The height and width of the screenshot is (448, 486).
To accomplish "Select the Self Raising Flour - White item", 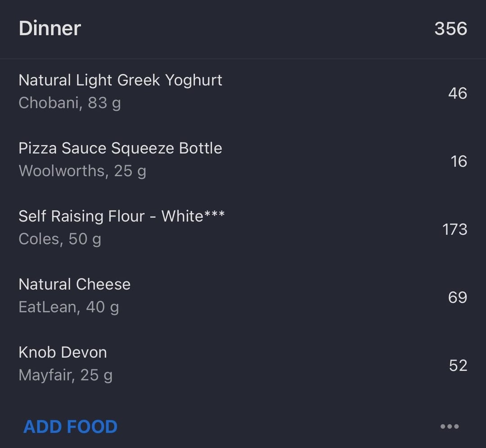I will click(243, 229).
